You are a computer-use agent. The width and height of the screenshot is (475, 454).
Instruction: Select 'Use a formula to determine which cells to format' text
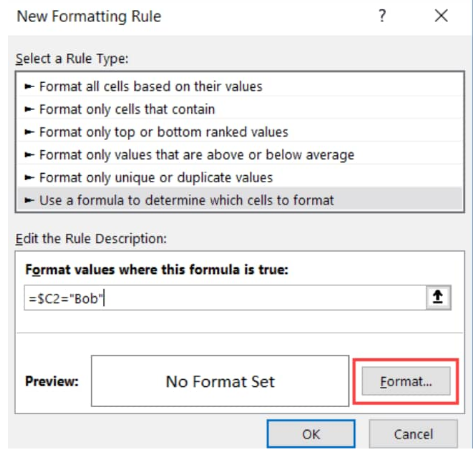click(186, 200)
